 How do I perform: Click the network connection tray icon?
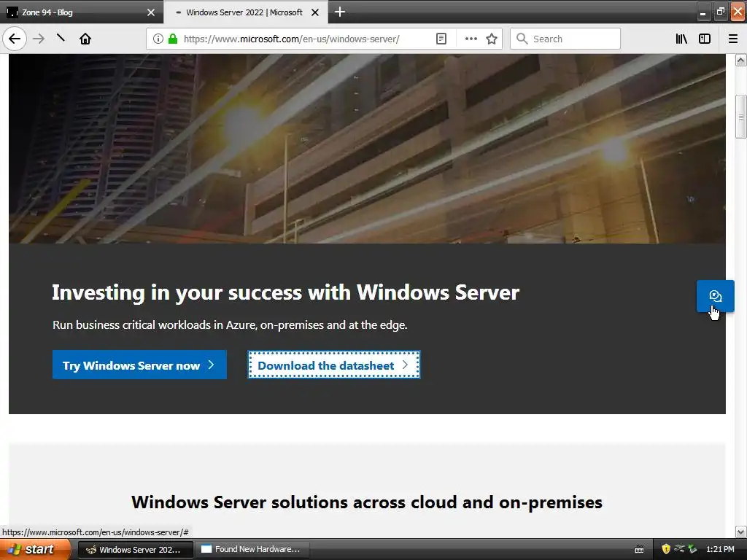(679, 549)
